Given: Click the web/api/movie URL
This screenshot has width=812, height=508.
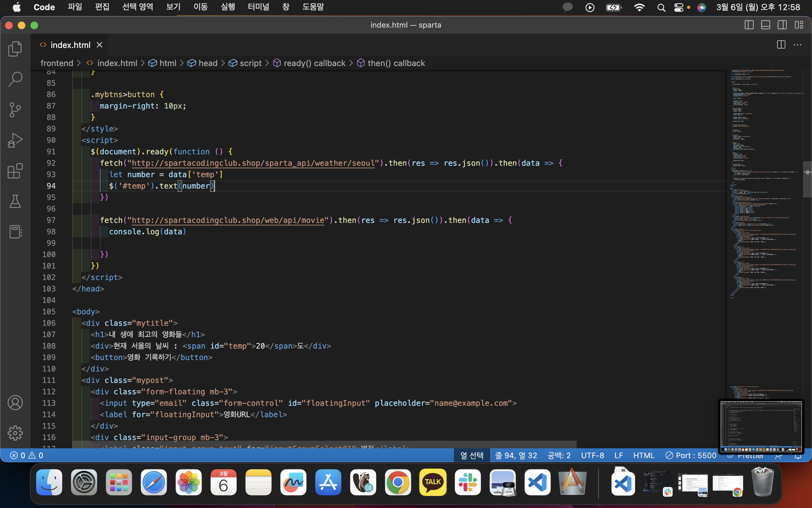Looking at the screenshot, I should [x=228, y=220].
